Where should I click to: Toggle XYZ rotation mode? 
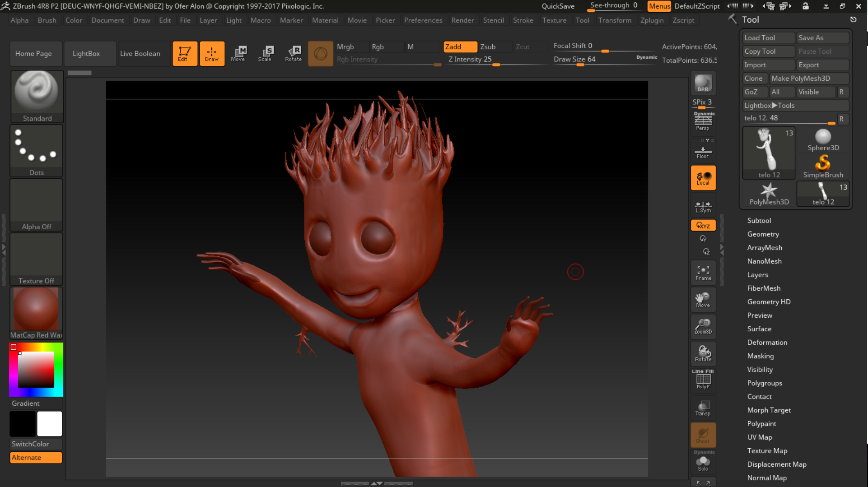tap(703, 225)
